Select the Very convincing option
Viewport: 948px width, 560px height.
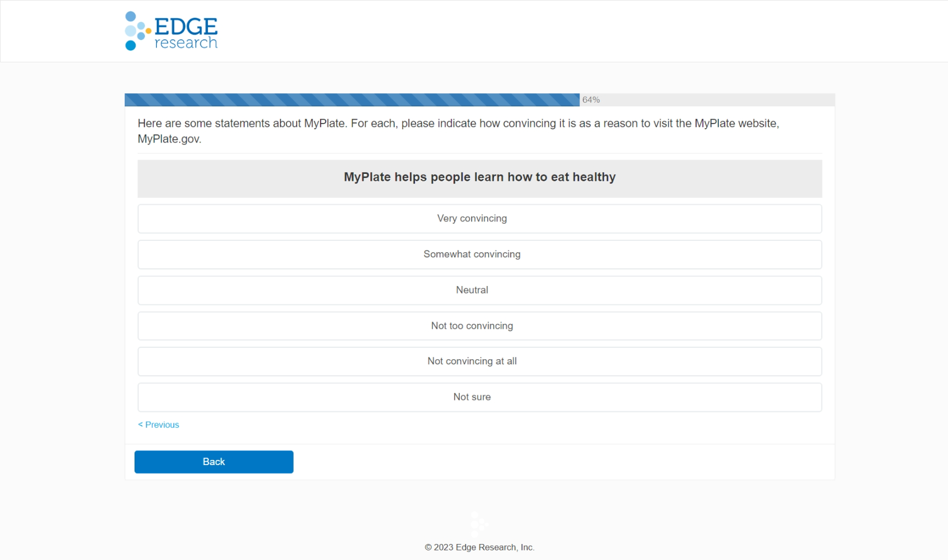point(480,219)
